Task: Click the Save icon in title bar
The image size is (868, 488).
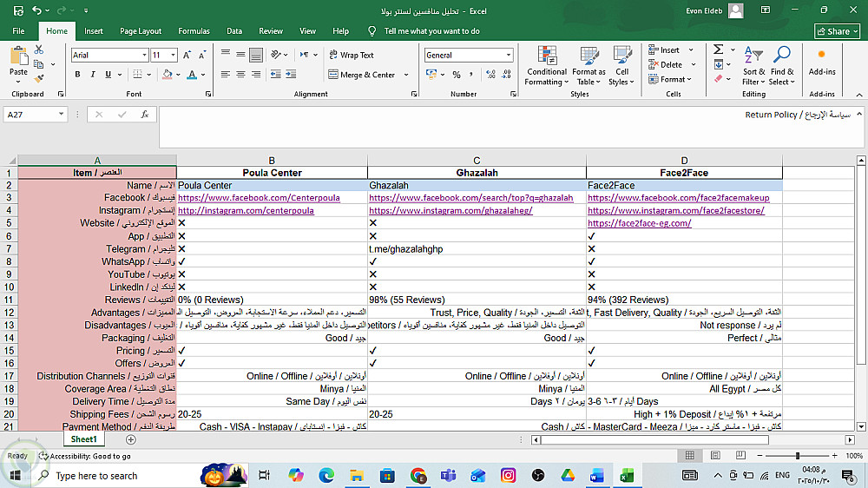Action: pos(18,10)
